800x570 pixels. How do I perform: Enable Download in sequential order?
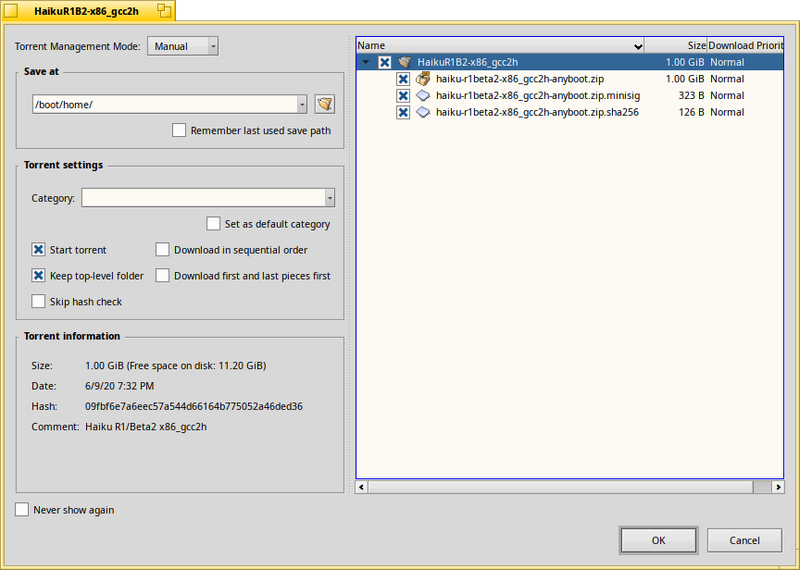pos(162,250)
